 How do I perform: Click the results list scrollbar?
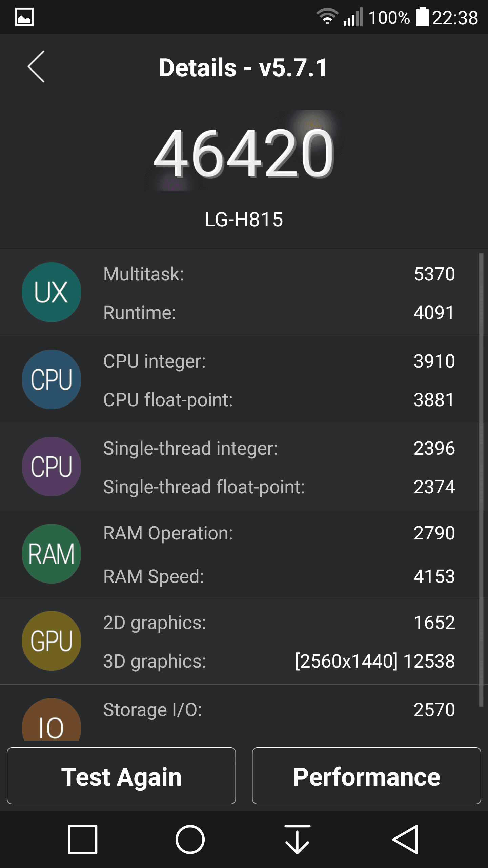coord(481,480)
